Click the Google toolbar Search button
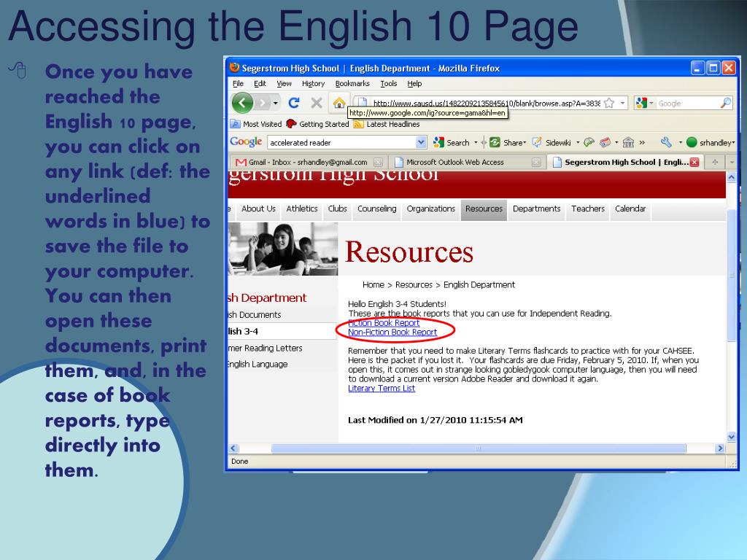747x560 pixels. (x=451, y=142)
